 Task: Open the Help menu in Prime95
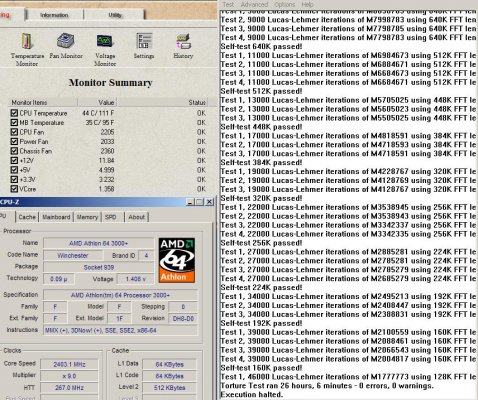coord(307,4)
